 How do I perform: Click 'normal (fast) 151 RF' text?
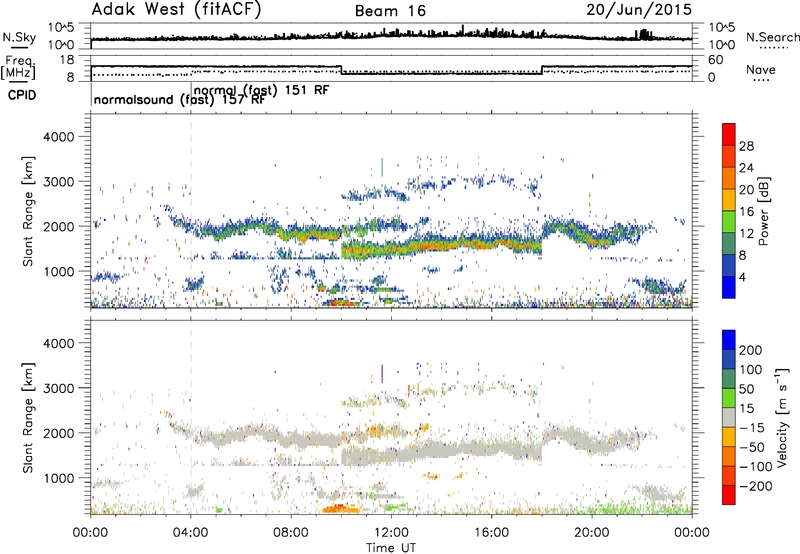point(262,90)
